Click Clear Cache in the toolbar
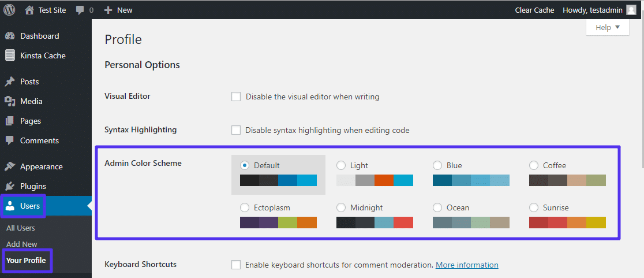 pyautogui.click(x=534, y=10)
